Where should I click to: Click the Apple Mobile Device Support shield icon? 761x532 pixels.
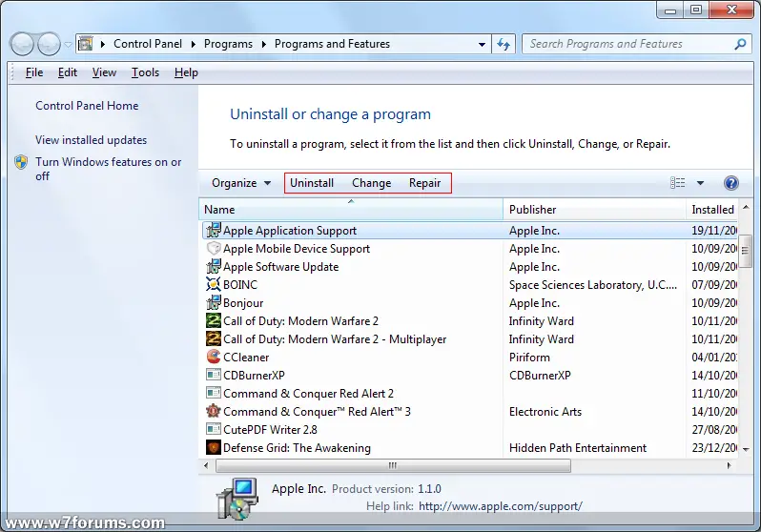[214, 249]
